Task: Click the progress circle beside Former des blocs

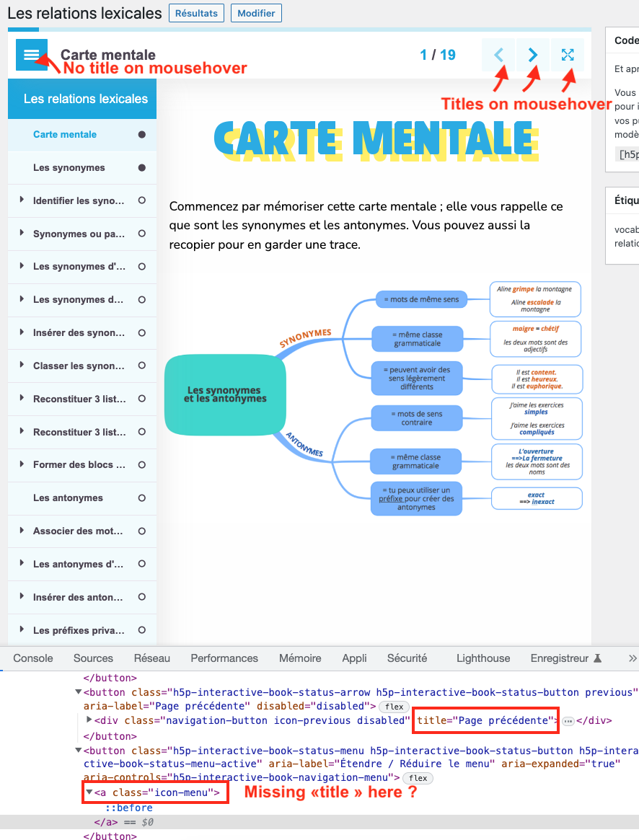Action: [x=141, y=465]
